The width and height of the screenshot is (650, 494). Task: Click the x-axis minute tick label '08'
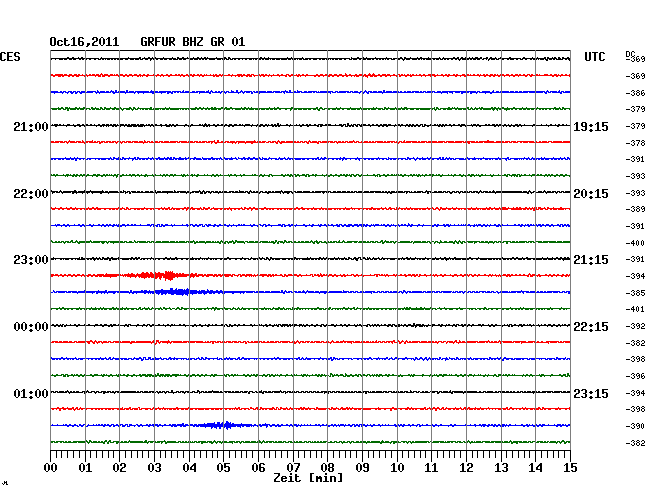[327, 468]
